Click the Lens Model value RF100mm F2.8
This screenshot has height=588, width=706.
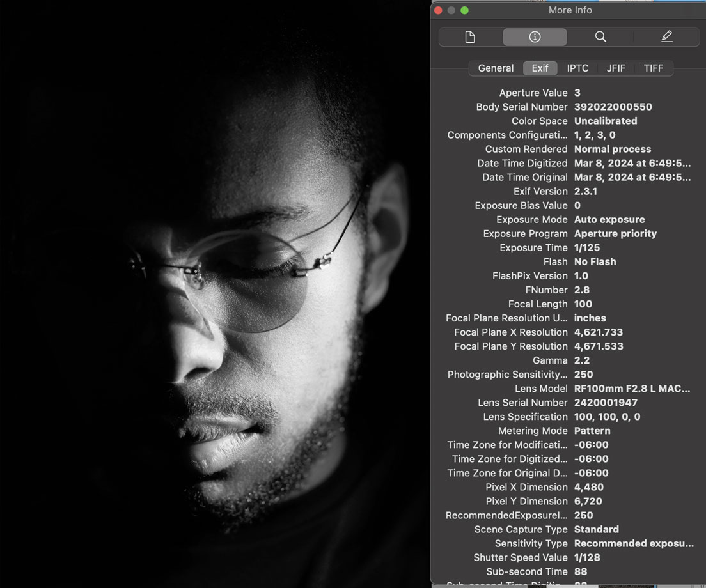632,389
